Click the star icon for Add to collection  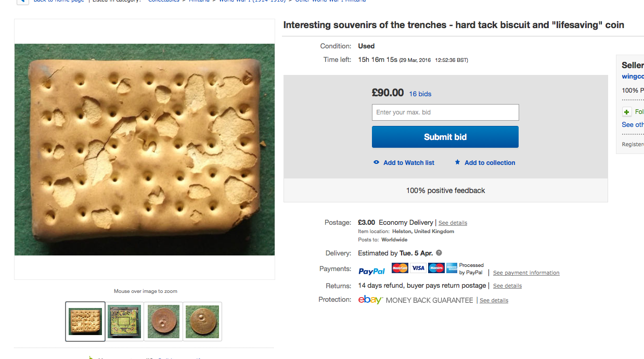457,162
